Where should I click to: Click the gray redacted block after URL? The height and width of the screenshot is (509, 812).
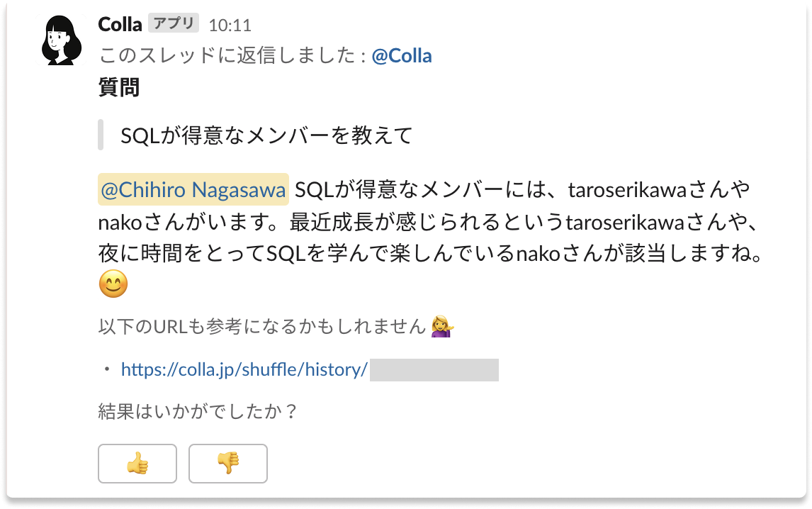pyautogui.click(x=434, y=370)
